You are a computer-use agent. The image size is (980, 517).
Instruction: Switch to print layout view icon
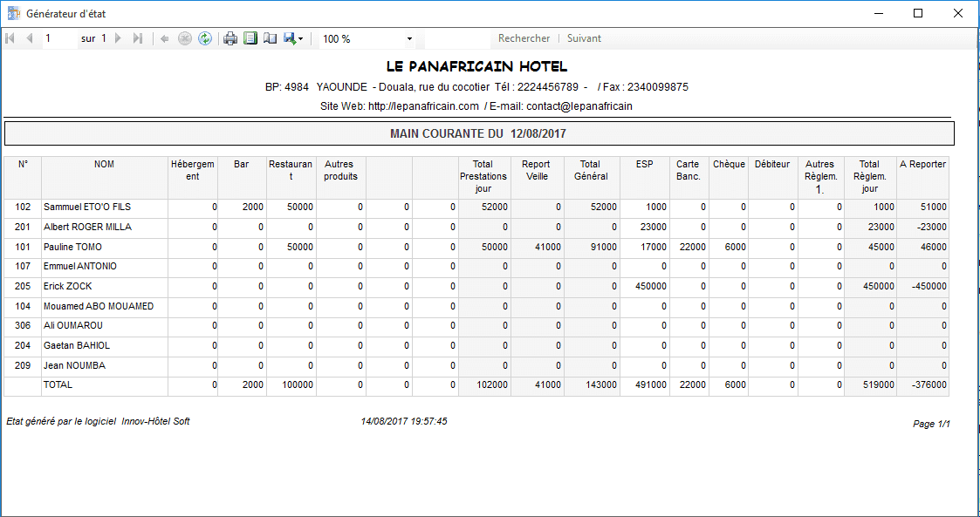click(250, 38)
